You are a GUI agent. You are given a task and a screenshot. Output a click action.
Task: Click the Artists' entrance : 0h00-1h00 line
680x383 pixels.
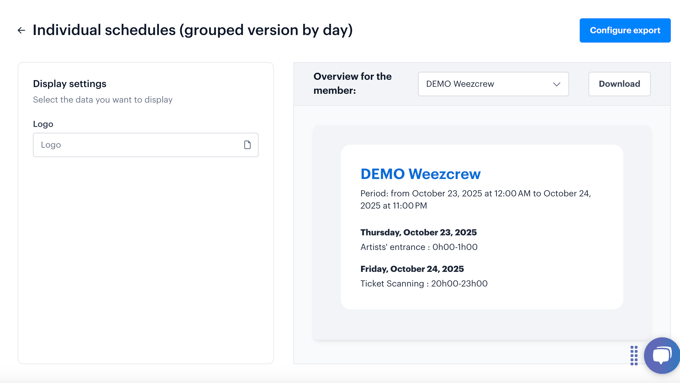419,247
